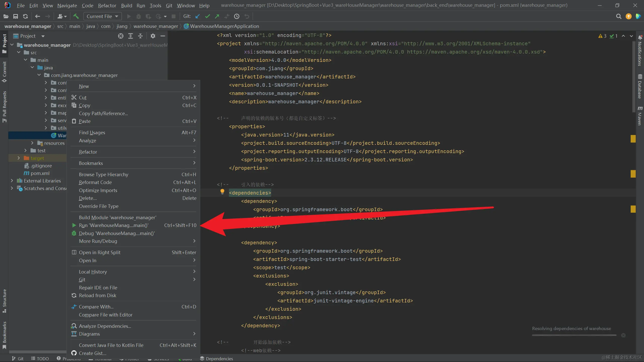Open the Project panel settings gear
The width and height of the screenshot is (644, 362).
point(153,36)
